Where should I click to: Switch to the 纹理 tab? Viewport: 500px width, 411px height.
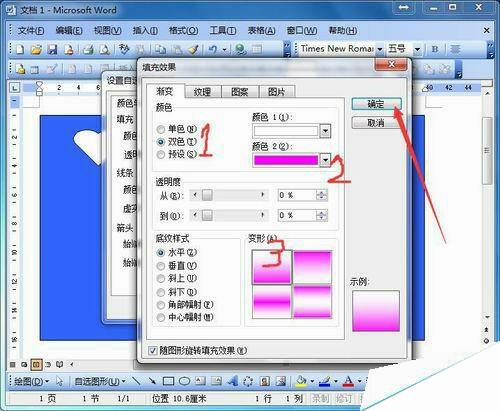click(202, 92)
